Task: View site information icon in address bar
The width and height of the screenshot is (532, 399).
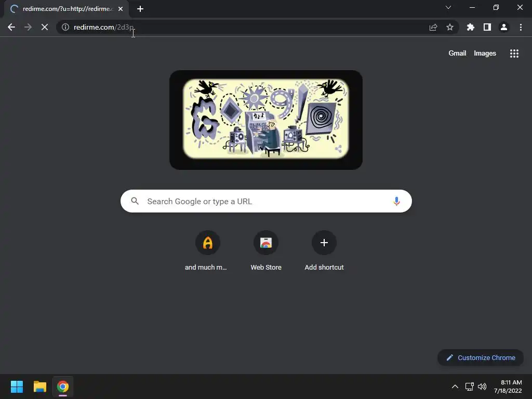Action: (65, 27)
